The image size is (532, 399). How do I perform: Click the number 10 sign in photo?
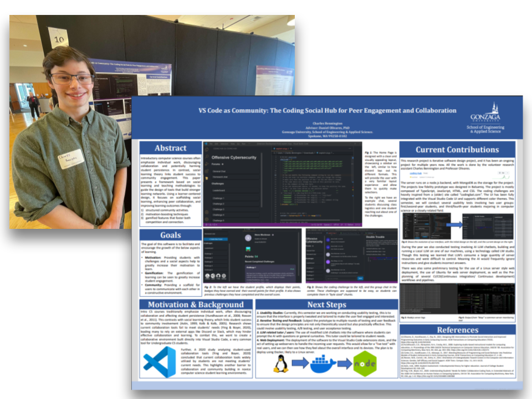[58, 38]
